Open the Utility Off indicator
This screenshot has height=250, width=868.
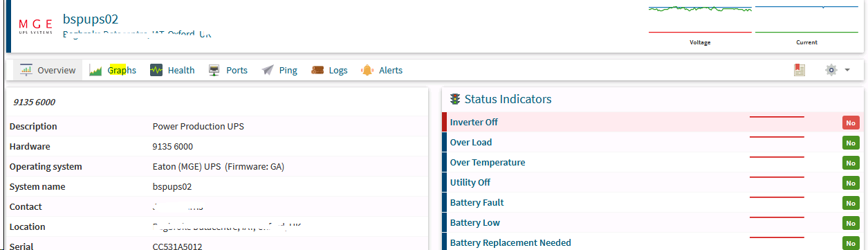coord(470,182)
